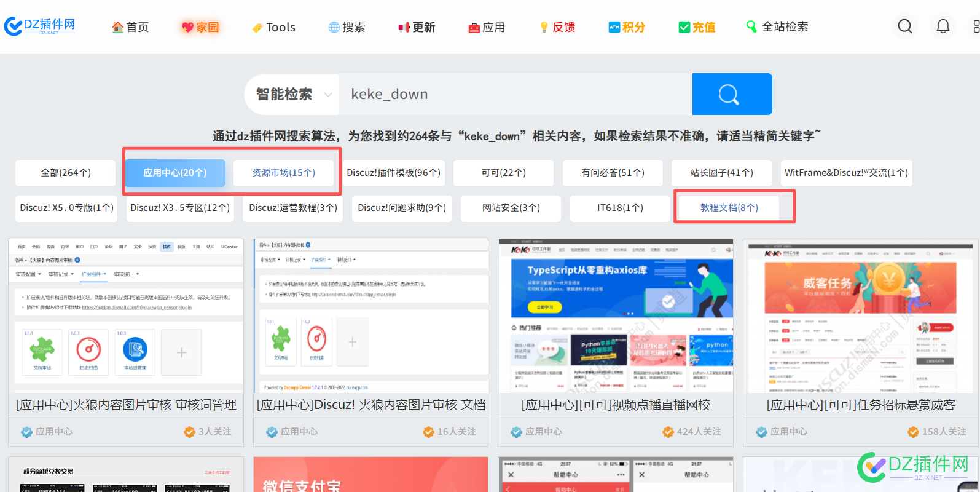Viewport: 980px width, 492px height.
Task: Select the Discuz! X3.5专区(12个) tab
Action: 180,208
